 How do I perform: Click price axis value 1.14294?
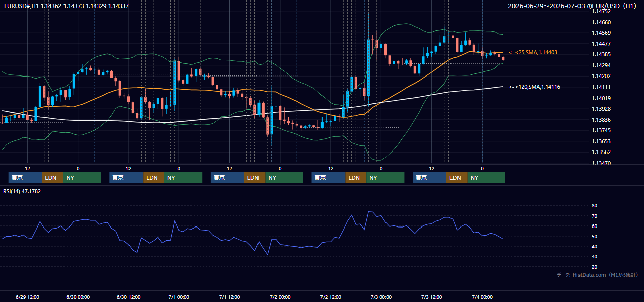[x=601, y=65]
